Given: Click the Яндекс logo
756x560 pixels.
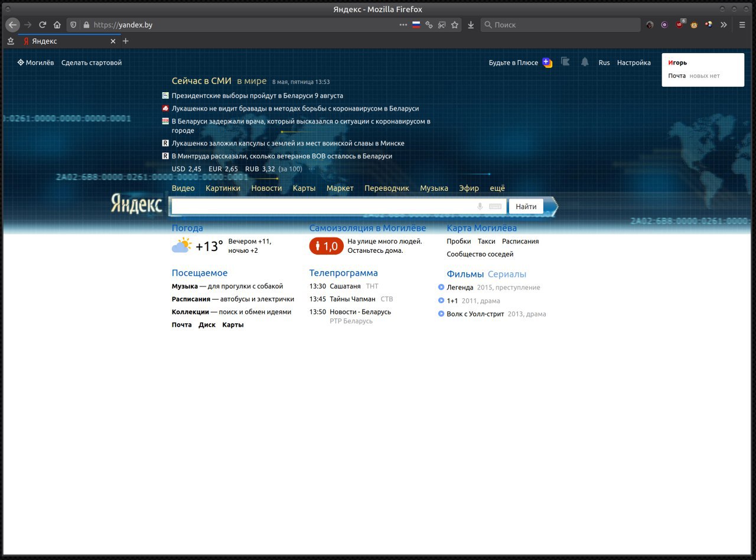Looking at the screenshot, I should tap(136, 204).
